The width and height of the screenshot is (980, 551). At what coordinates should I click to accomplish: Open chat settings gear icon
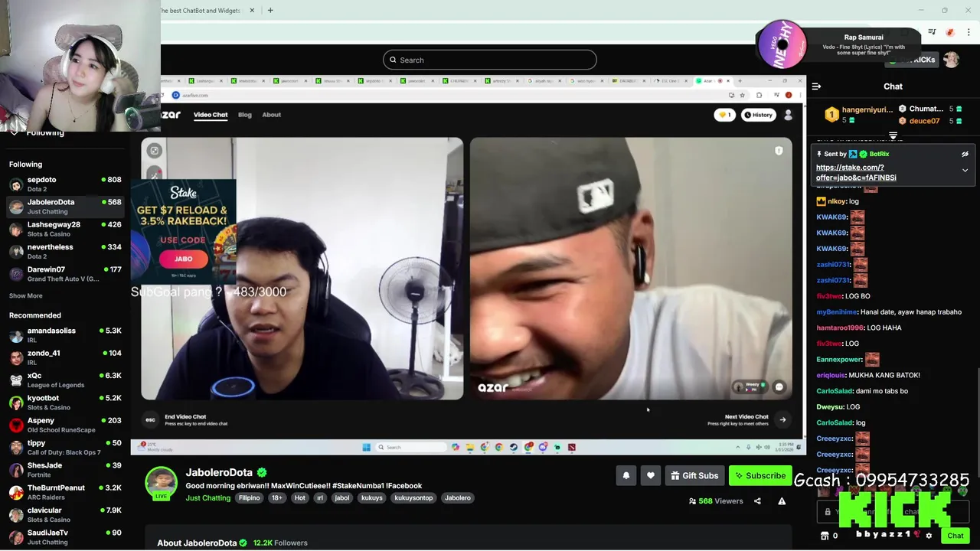click(929, 536)
